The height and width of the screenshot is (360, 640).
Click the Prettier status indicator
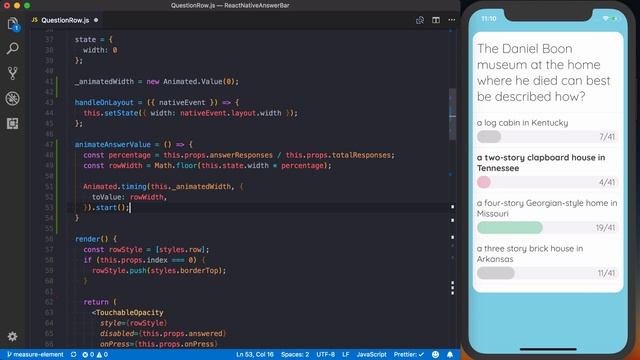pos(409,354)
